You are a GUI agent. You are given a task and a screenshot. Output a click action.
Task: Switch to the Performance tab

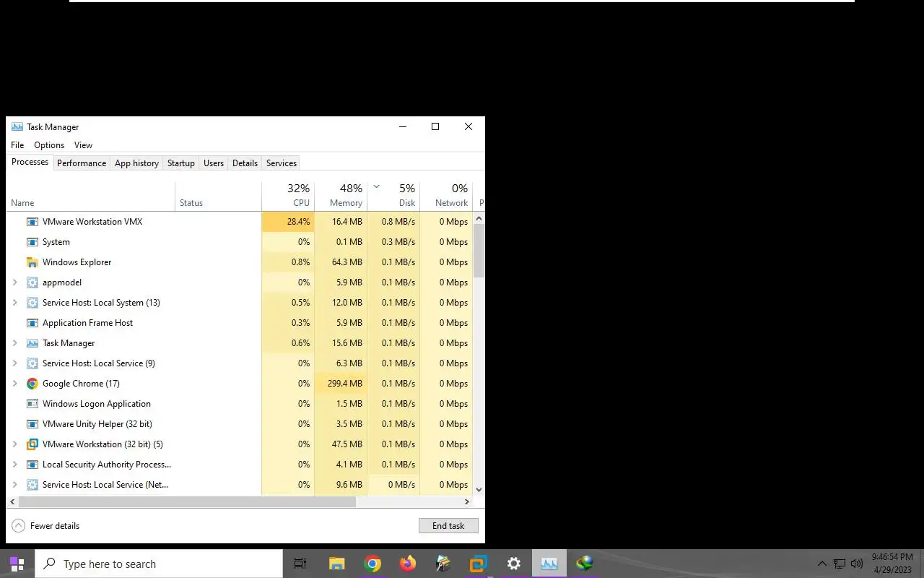coord(82,163)
